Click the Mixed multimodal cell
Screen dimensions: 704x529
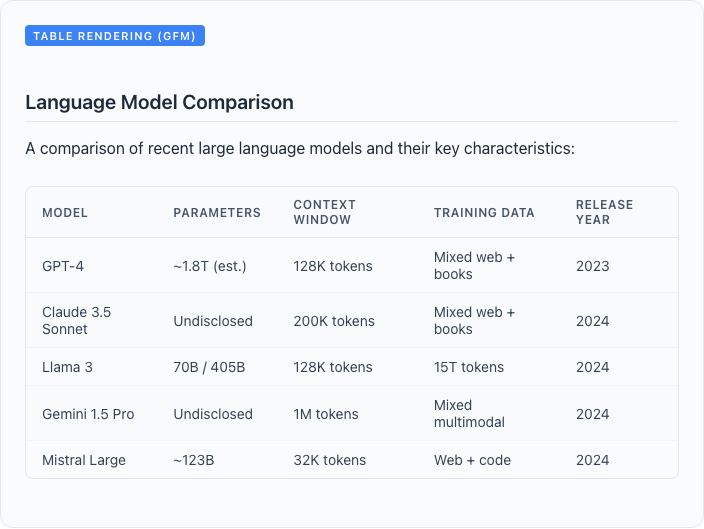click(469, 413)
